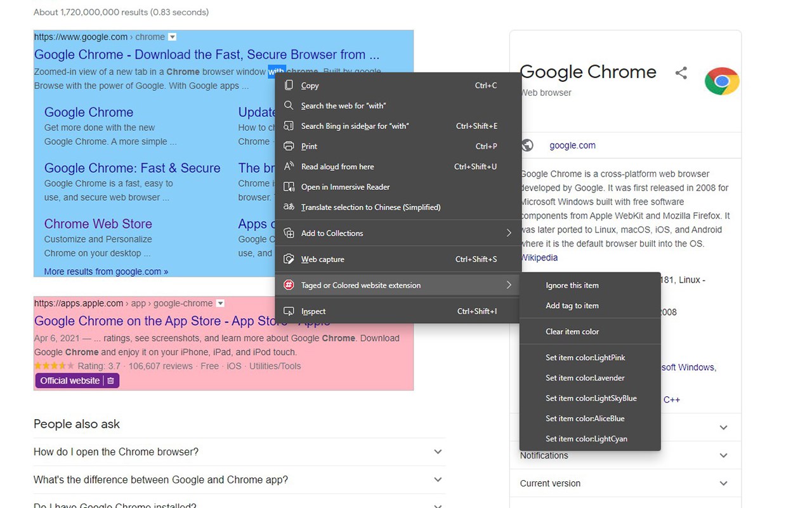Screen dimensions: 812x508
Task: Click the highlighted word 'with' in the snippet
Action: [277, 72]
